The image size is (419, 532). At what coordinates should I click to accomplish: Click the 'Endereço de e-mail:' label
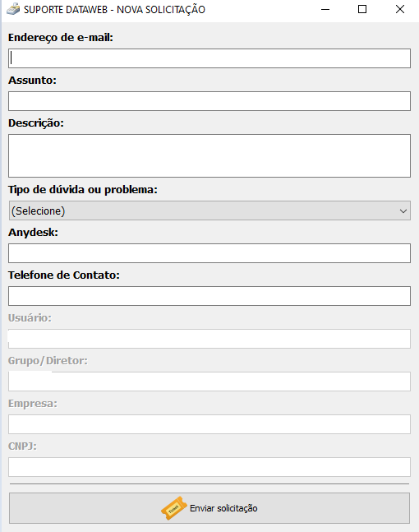point(61,38)
